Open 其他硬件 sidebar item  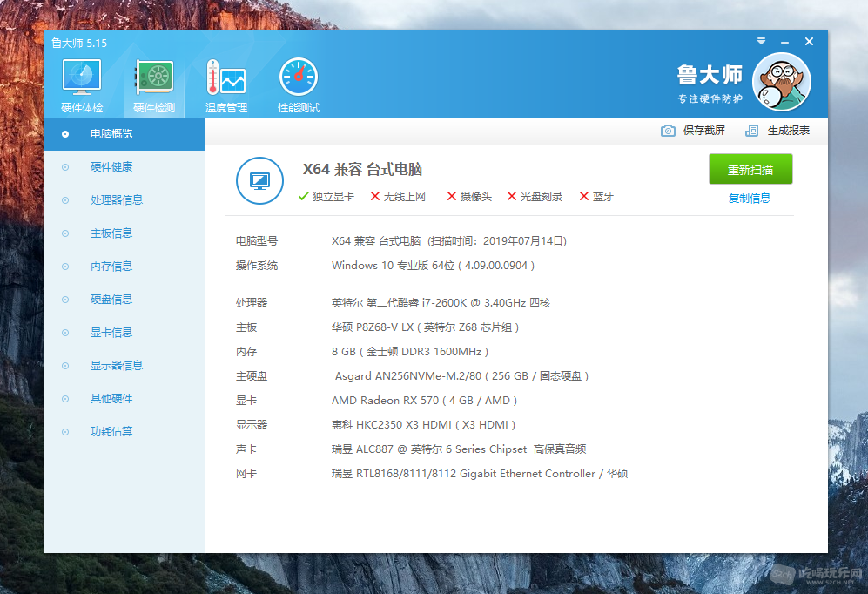pos(124,399)
